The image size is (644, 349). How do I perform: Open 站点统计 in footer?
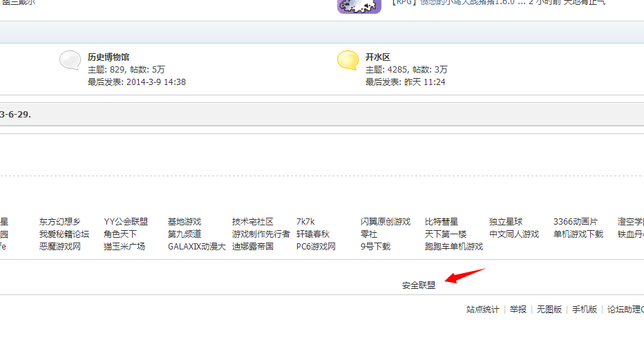[482, 310]
